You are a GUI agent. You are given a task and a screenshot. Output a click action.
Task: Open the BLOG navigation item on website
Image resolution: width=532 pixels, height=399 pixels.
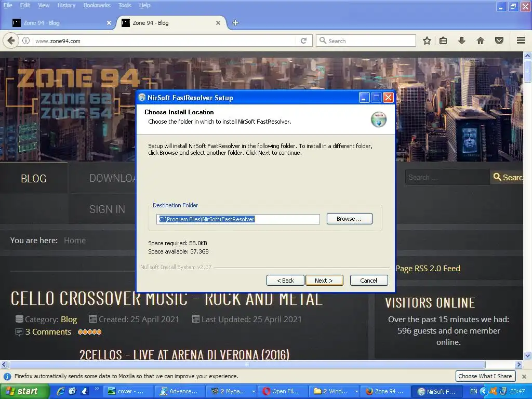[x=34, y=178]
